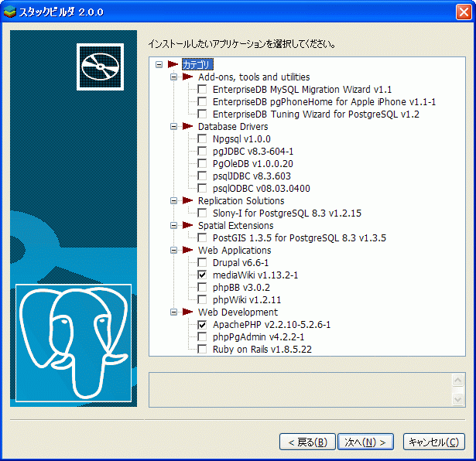The image size is (476, 461).
Task: Select the PgOleDB v1.0.0.20 checkbox
Action: coord(202,163)
